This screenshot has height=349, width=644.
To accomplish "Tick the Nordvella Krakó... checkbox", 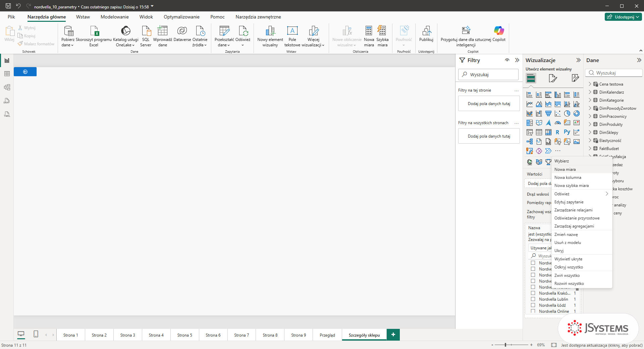I will [x=533, y=293].
